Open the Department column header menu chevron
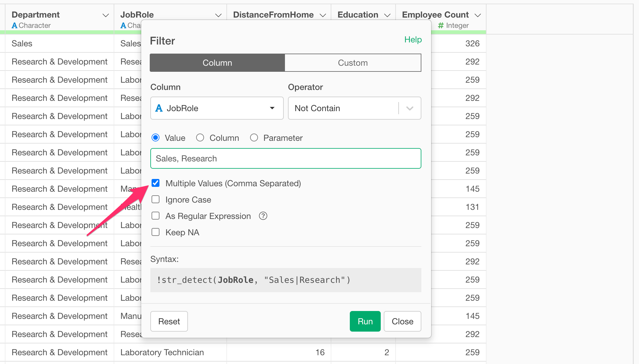This screenshot has height=364, width=639. click(x=105, y=15)
